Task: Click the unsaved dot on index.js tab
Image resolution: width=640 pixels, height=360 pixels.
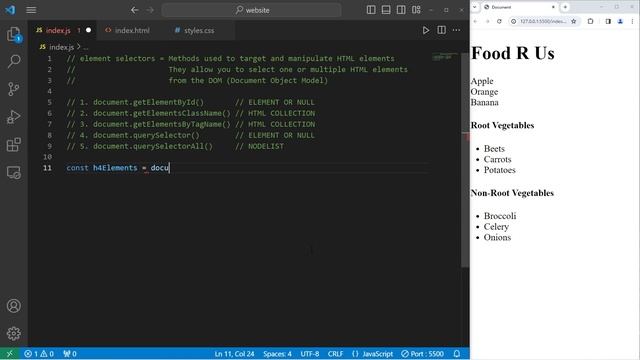Action: click(x=89, y=30)
